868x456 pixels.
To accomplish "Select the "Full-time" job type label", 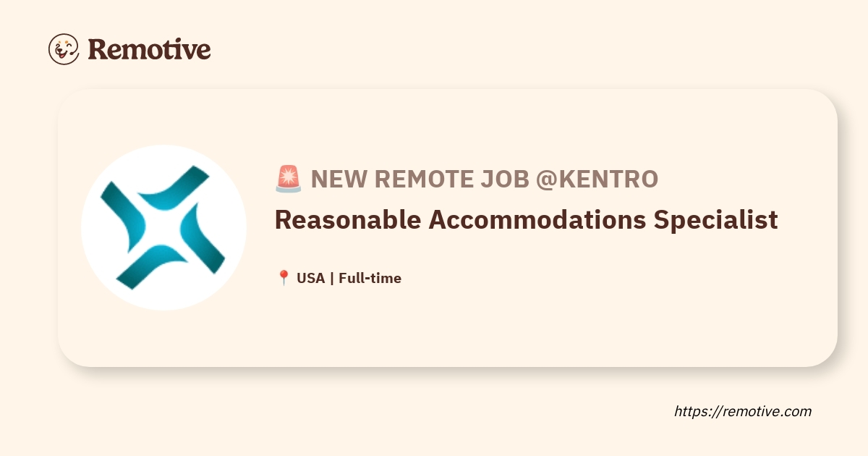I will (x=370, y=278).
